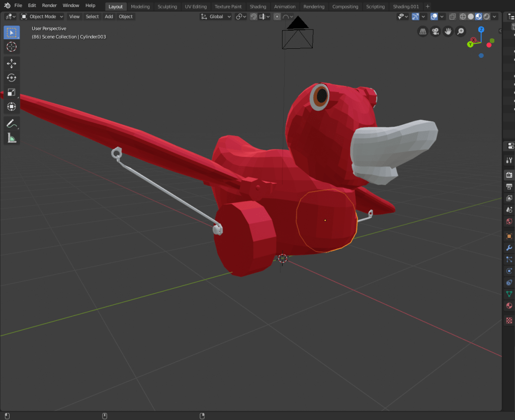Activate the Measure tool
The height and width of the screenshot is (420, 515).
(12, 138)
